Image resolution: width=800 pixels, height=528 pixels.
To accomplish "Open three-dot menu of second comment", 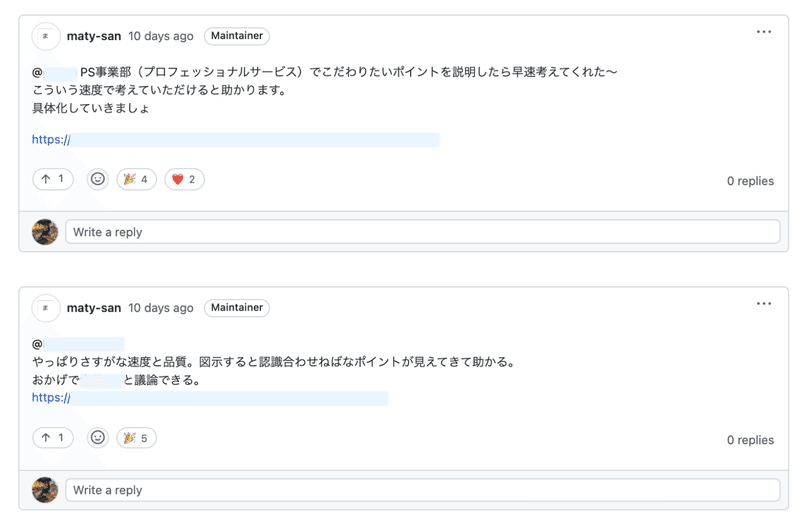I will (x=764, y=304).
